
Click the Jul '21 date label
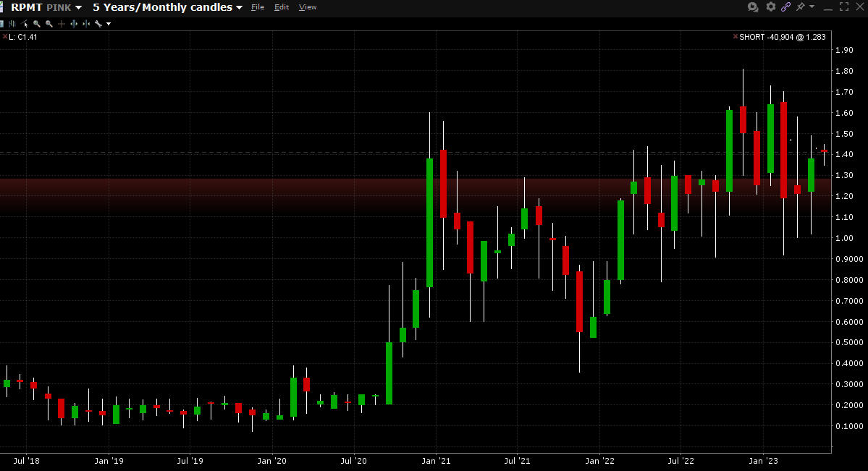click(517, 460)
